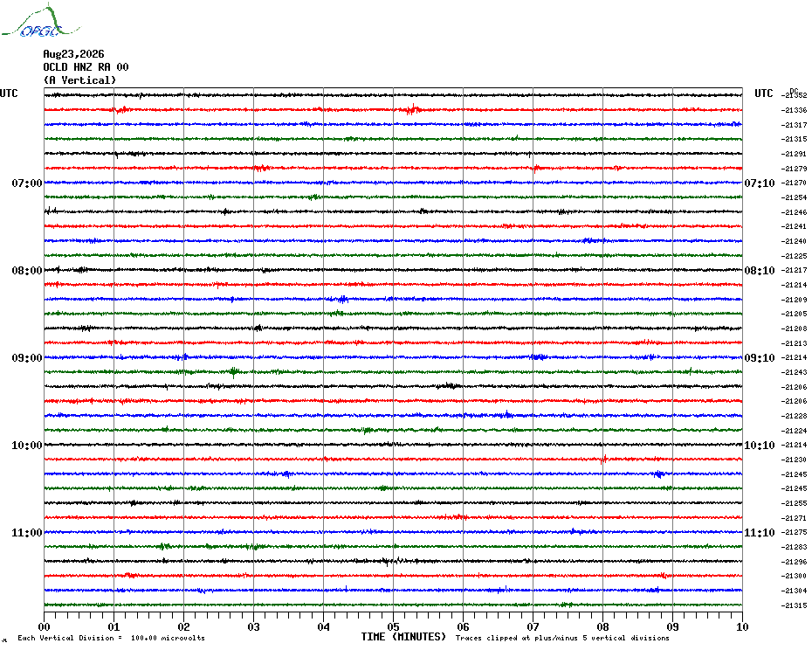Click the station label OCLD HNZ RA 00
This screenshot has height=650, width=812.
pos(86,67)
